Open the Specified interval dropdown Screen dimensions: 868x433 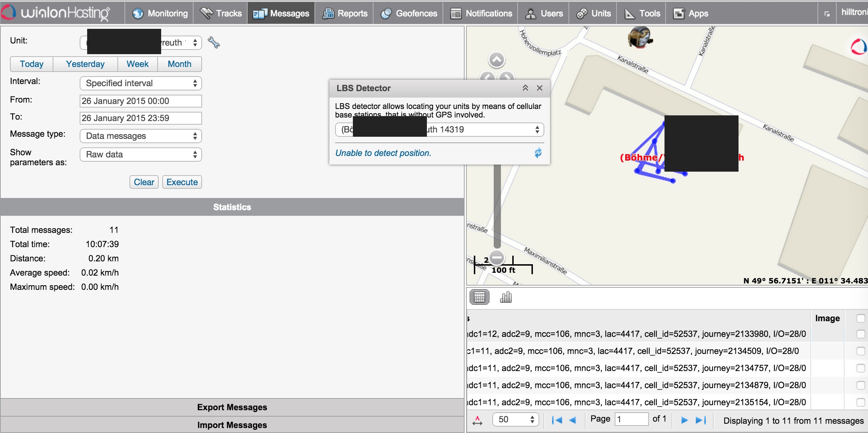(141, 83)
